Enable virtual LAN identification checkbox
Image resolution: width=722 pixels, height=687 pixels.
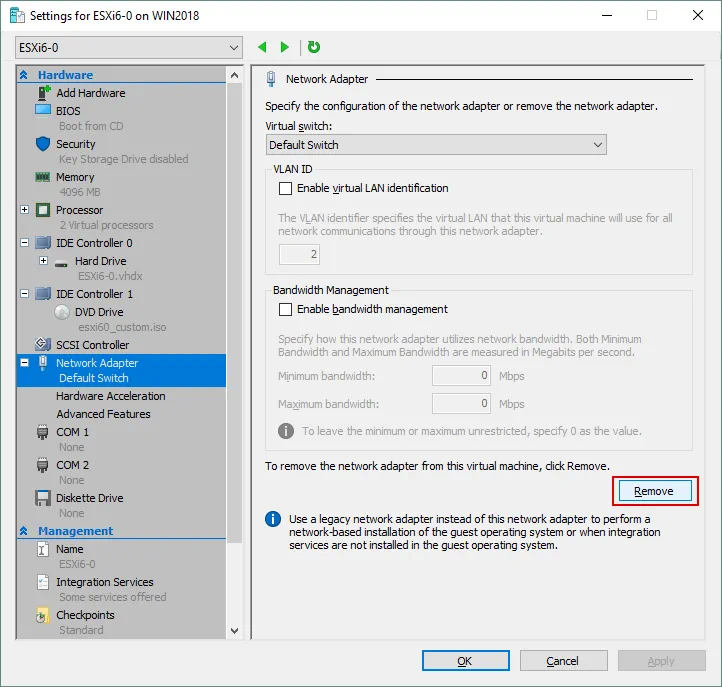click(286, 188)
